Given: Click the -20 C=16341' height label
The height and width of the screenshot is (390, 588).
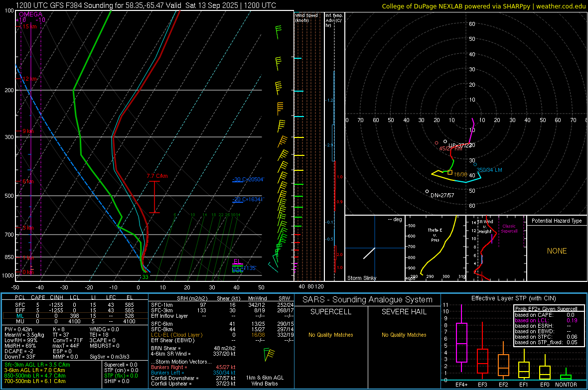Looking at the screenshot, I should [x=248, y=199].
